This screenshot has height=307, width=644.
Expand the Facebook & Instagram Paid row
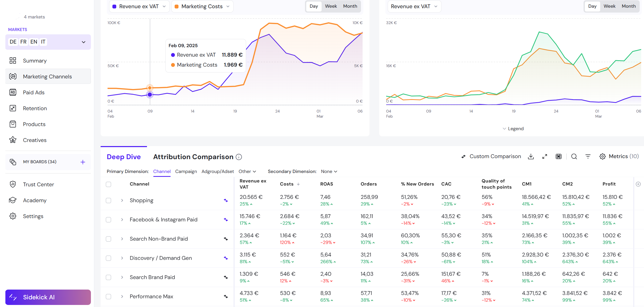click(x=122, y=220)
